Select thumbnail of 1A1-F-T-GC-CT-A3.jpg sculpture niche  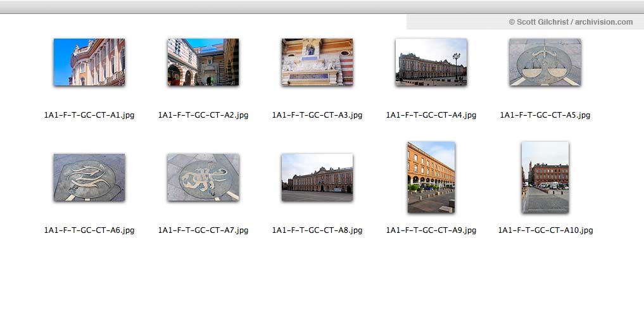click(317, 62)
